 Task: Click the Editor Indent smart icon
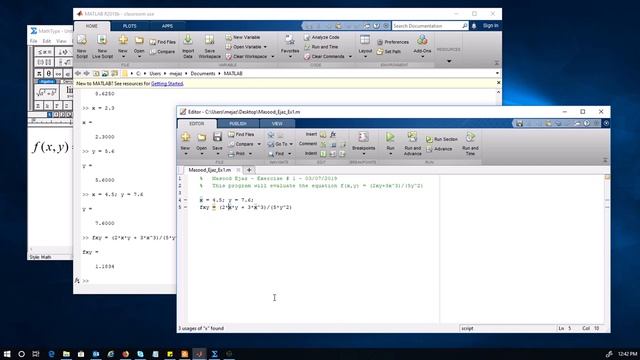tap(323, 154)
